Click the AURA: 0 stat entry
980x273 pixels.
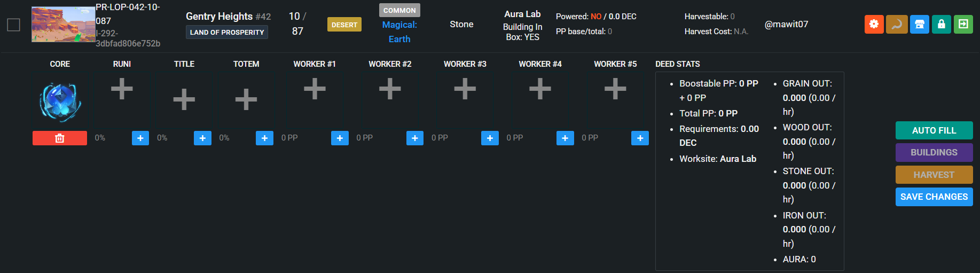[x=799, y=259]
